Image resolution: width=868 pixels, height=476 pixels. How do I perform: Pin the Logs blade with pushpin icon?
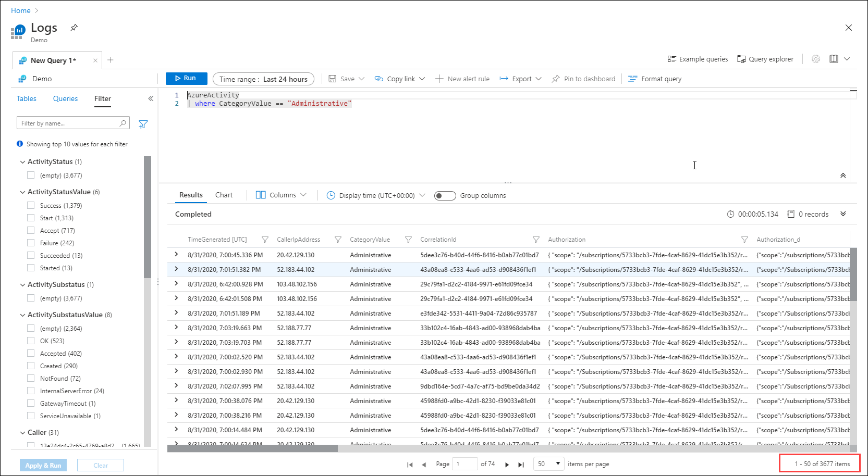pos(74,28)
